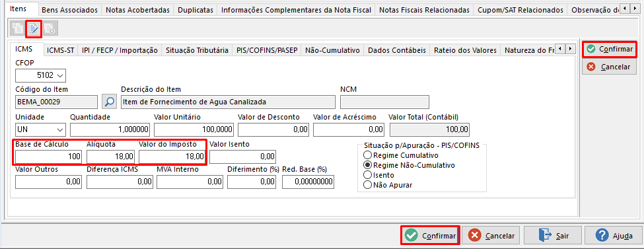This screenshot has width=644, height=249.
Task: Click the delete item toolbar icon
Action: [x=50, y=28]
